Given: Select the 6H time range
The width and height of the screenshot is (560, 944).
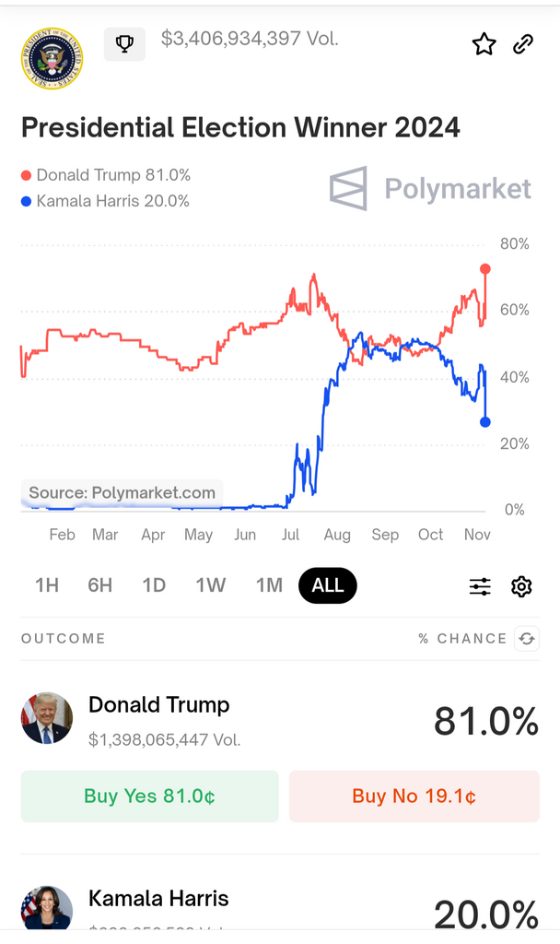Looking at the screenshot, I should [99, 585].
